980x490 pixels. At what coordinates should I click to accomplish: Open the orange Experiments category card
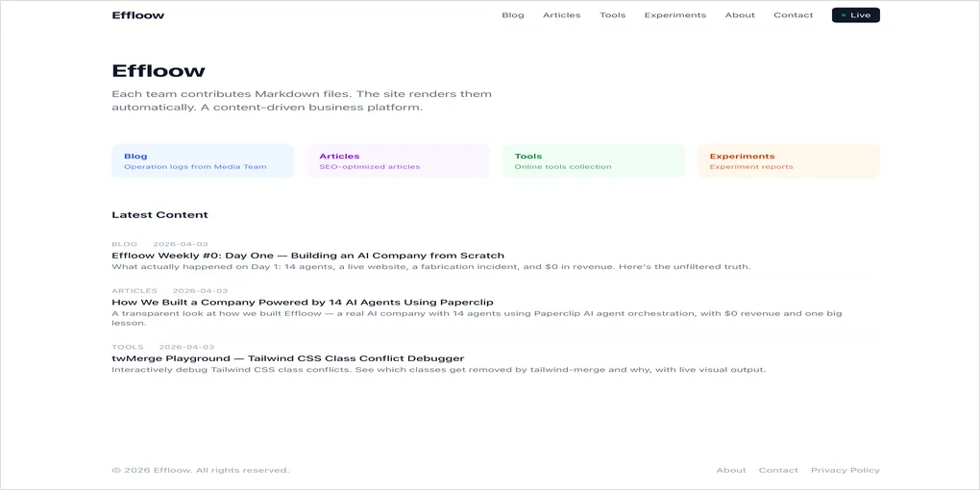pos(788,161)
